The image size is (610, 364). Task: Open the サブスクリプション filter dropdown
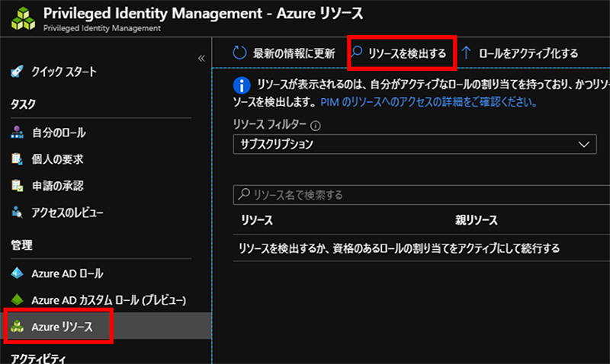click(x=415, y=145)
